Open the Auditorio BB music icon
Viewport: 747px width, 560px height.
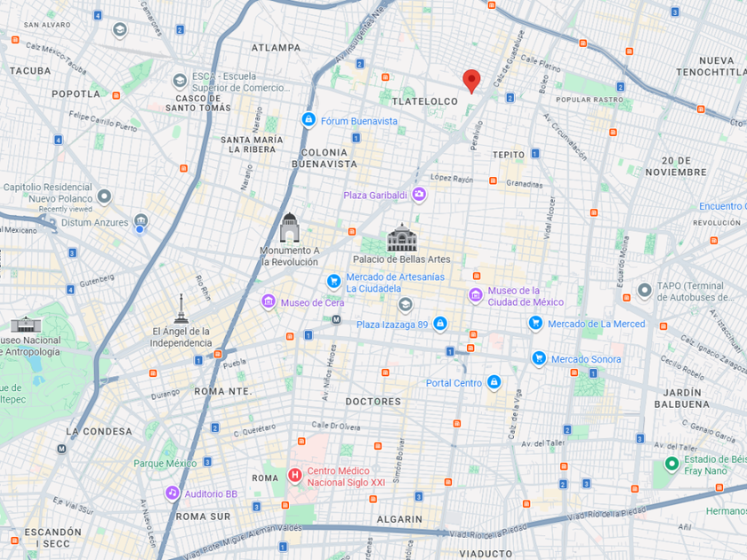pos(173,493)
